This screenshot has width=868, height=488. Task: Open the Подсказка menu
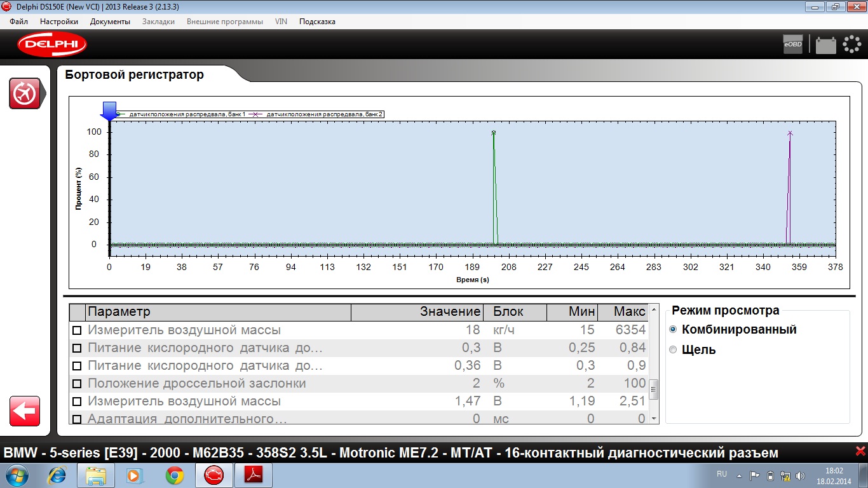tap(317, 21)
